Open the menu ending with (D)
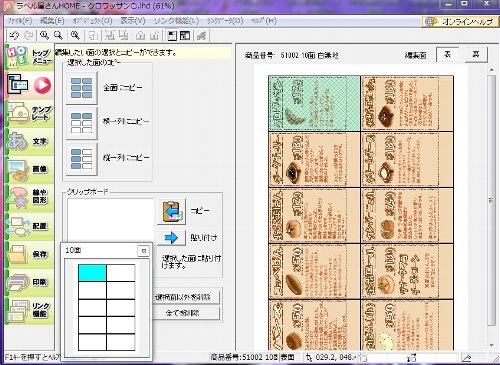 225,21
